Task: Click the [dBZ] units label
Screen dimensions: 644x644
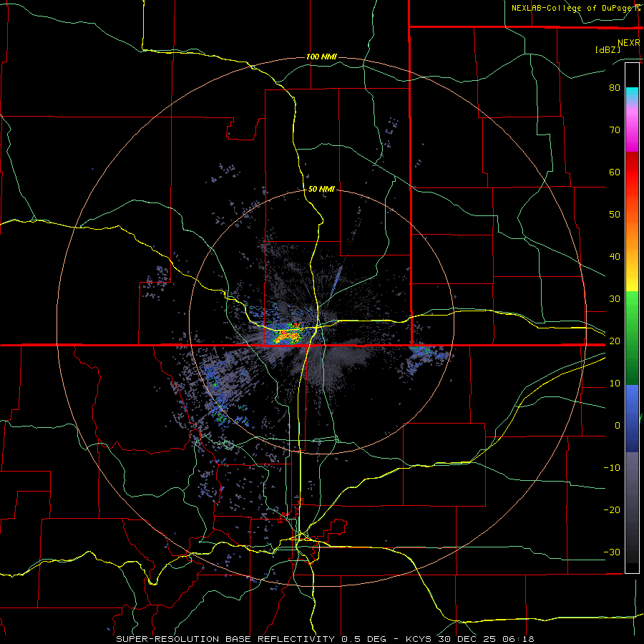Action: pyautogui.click(x=608, y=49)
